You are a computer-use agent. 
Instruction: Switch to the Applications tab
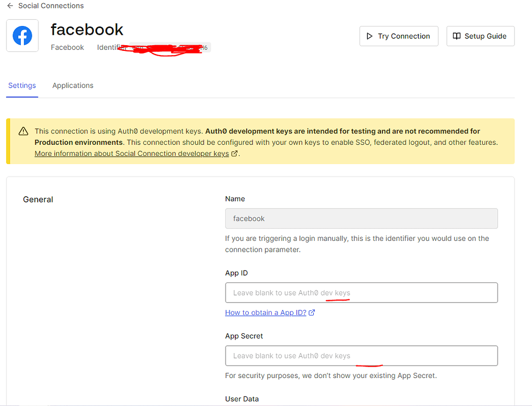[x=73, y=86]
